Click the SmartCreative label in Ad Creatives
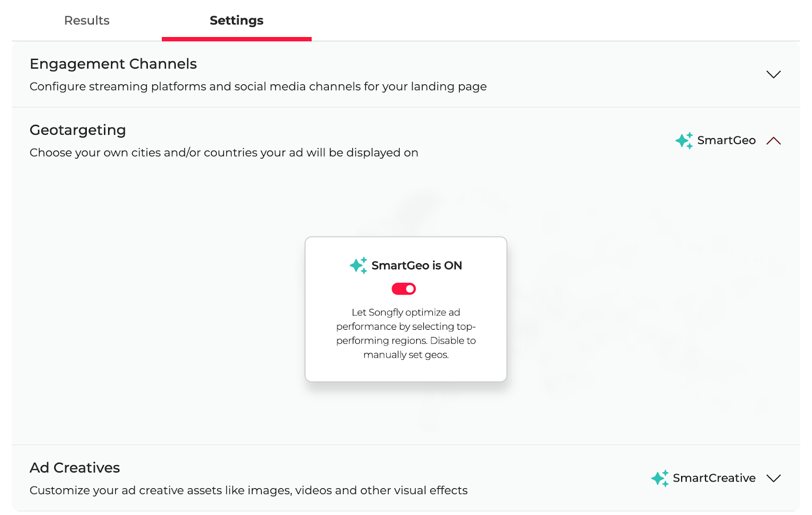Image resolution: width=812 pixels, height=515 pixels. click(714, 478)
